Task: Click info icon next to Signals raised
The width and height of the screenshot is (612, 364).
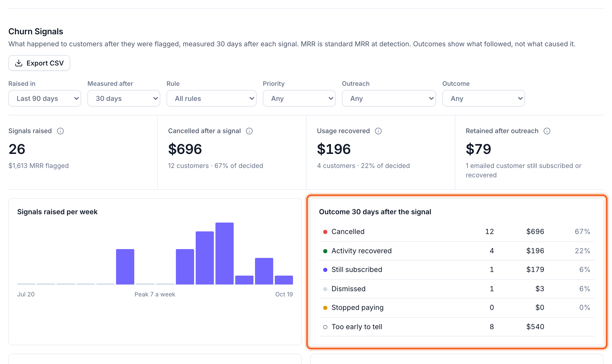Action: coord(60,131)
